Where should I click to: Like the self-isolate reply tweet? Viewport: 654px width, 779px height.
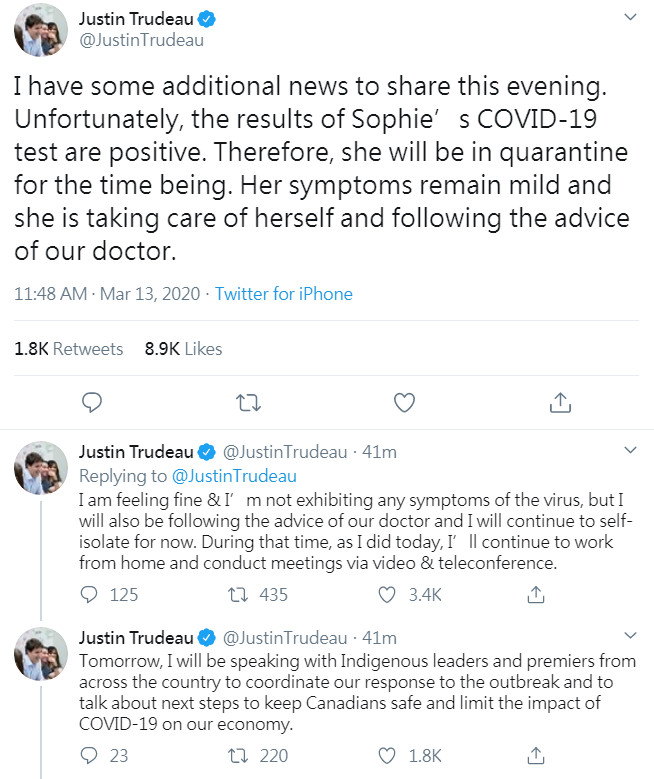389,595
